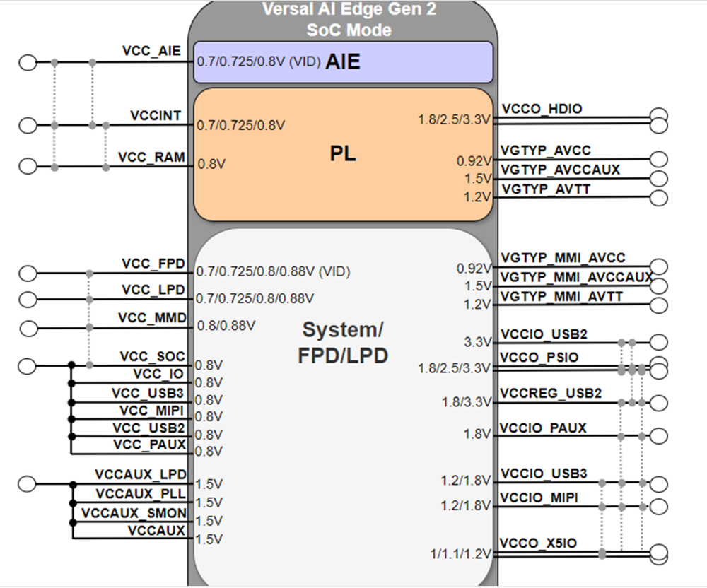Click the "VCC_LPD" supply label
The width and height of the screenshot is (707, 588).
(153, 290)
